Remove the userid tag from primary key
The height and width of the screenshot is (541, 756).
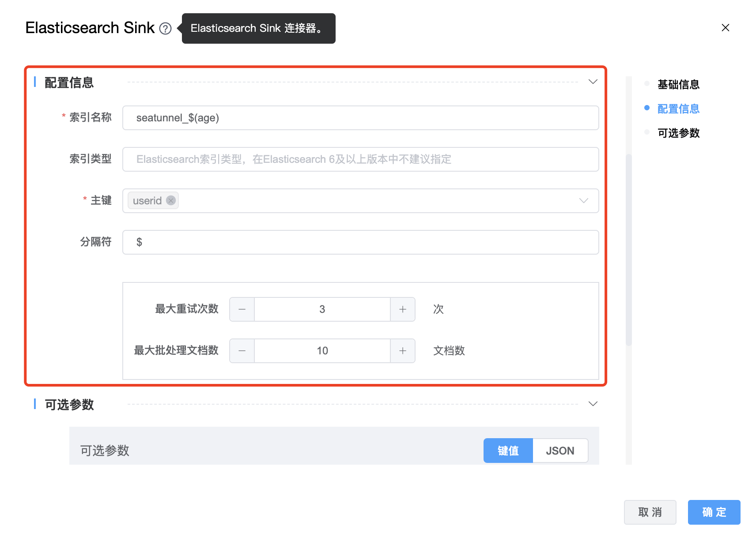point(171,201)
